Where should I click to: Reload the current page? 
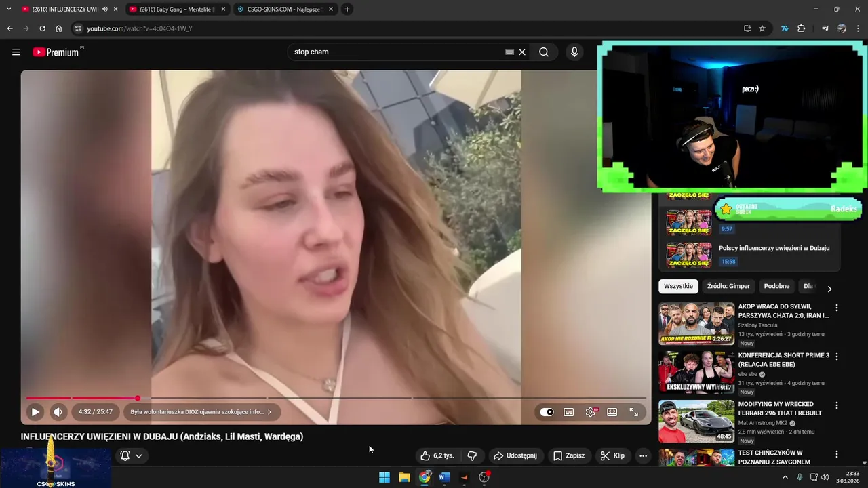(x=42, y=28)
